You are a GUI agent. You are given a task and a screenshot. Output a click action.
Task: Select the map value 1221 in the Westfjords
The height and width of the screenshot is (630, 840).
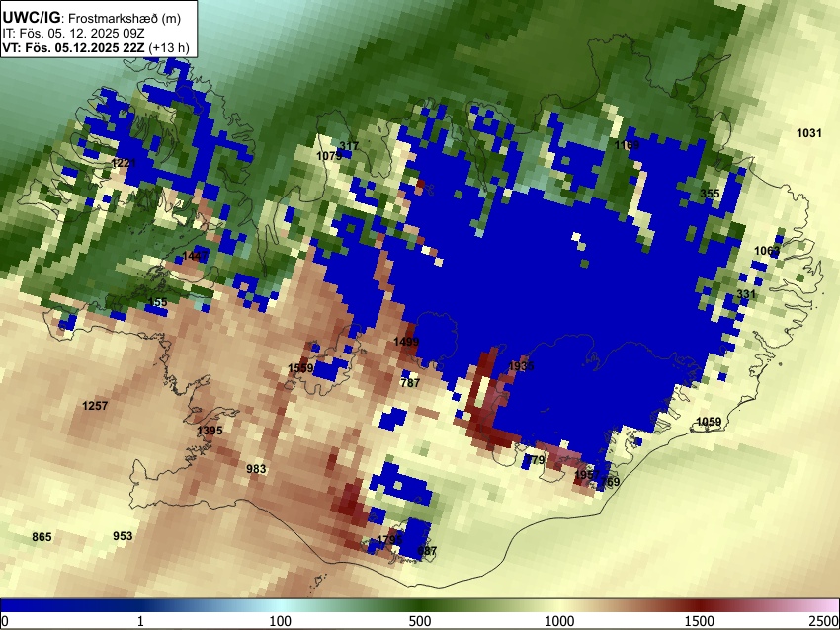point(124,163)
